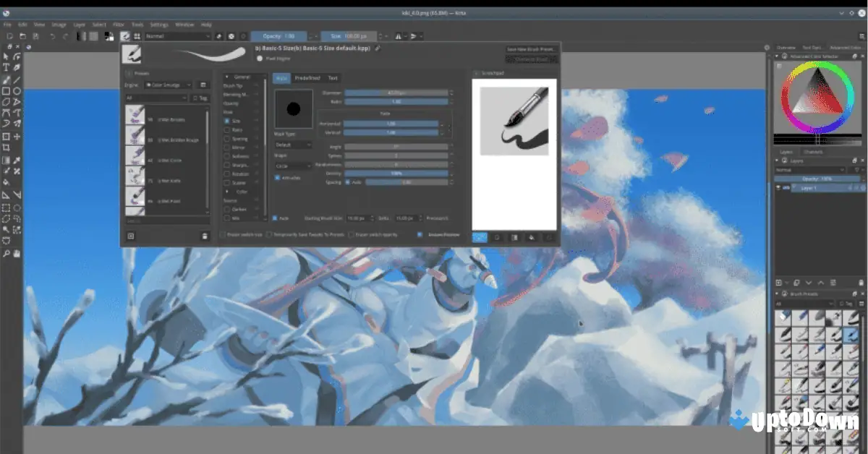Viewport: 868px width, 454px height.
Task: Click the delete preset trash icon
Action: [x=205, y=236]
